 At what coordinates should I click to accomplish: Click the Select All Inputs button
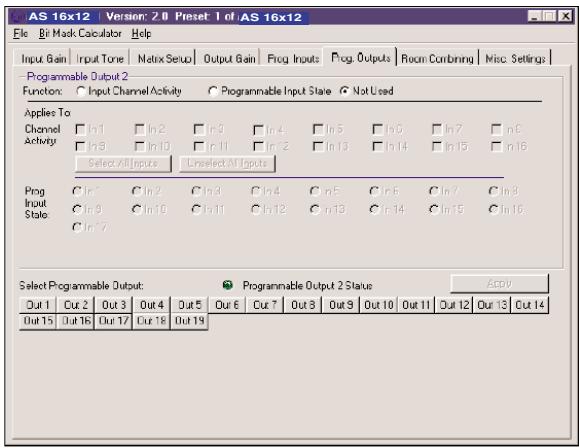pos(123,164)
